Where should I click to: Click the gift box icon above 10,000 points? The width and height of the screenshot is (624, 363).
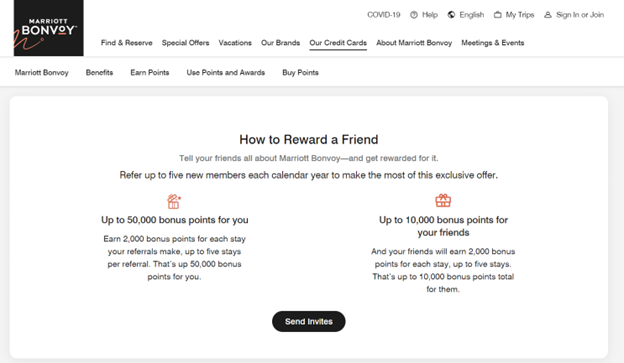pyautogui.click(x=443, y=201)
